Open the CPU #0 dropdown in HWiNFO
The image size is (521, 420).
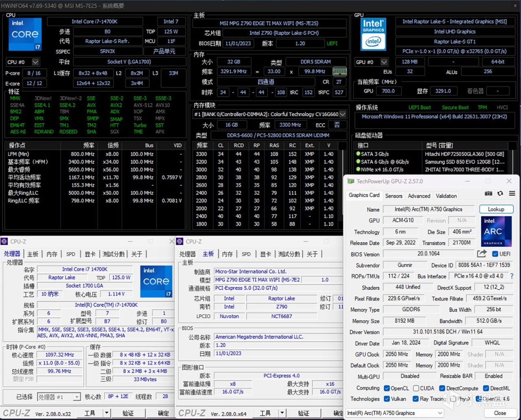[x=35, y=62]
